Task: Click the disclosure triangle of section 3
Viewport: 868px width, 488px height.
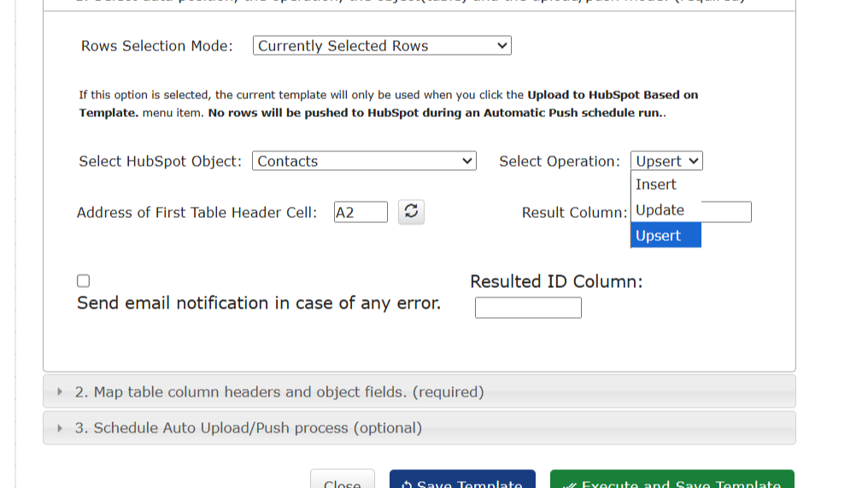Action: [x=60, y=428]
